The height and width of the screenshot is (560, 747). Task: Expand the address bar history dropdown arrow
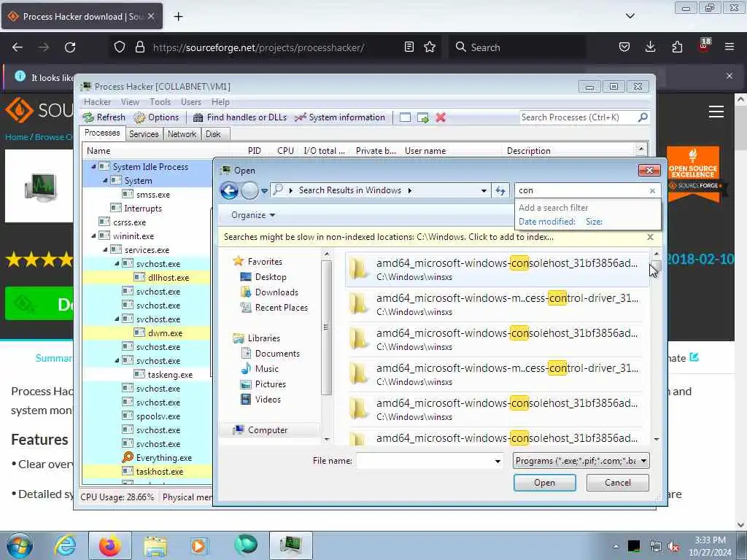coord(484,190)
